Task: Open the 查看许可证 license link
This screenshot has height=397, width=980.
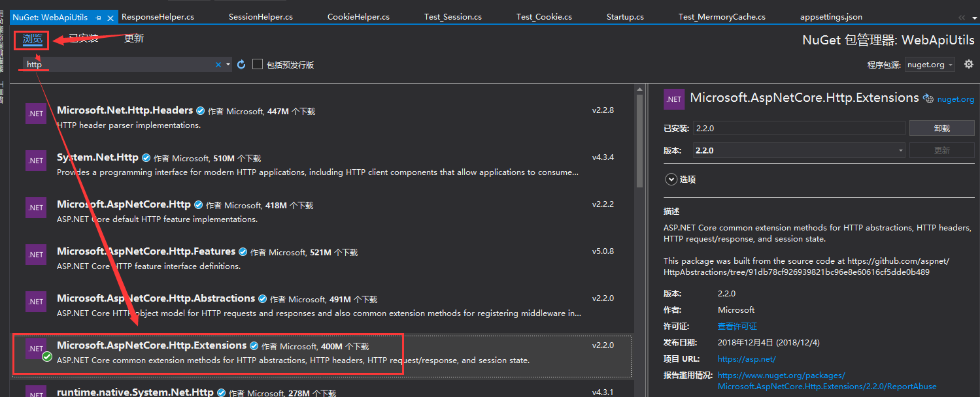Action: [737, 326]
